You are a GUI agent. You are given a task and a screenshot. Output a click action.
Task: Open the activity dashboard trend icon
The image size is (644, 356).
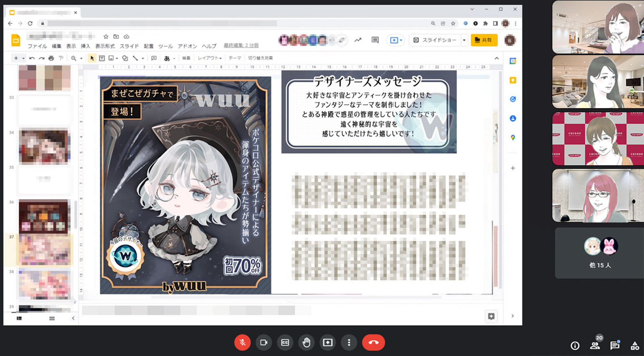[358, 40]
